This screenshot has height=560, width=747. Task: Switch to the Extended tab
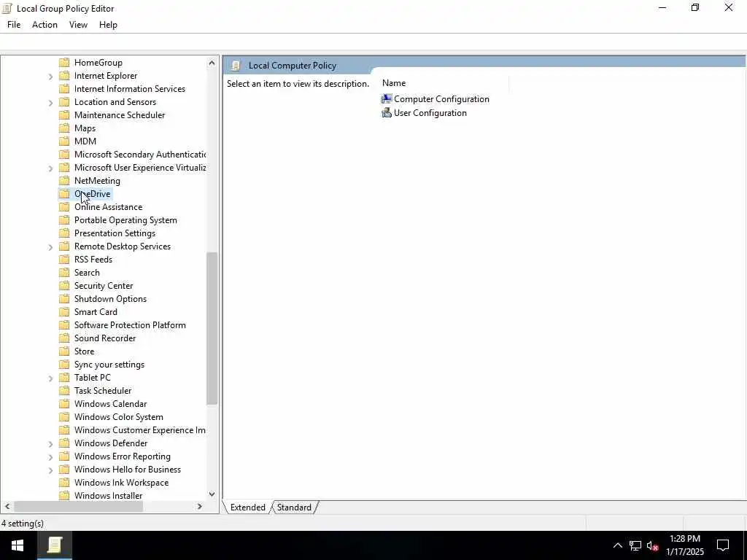(x=248, y=507)
